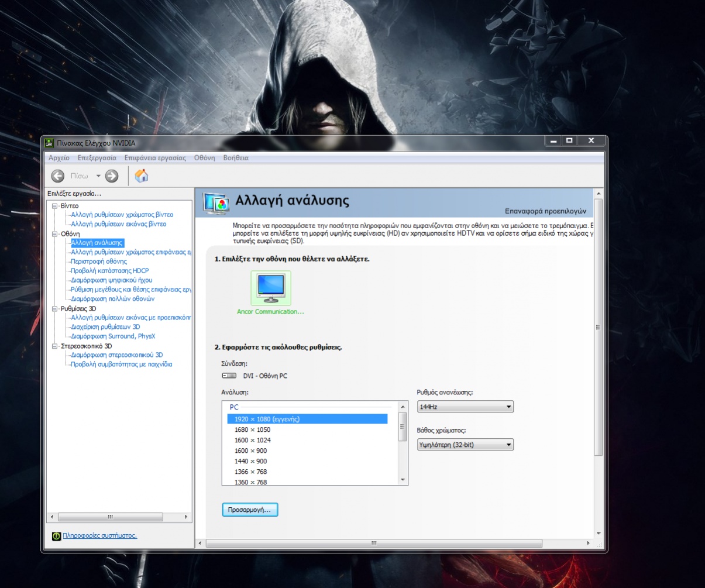This screenshot has width=705, height=588.
Task: Select Ρύθμιση μεγέθους και θέσης επιφάνειας
Action: [x=131, y=290]
